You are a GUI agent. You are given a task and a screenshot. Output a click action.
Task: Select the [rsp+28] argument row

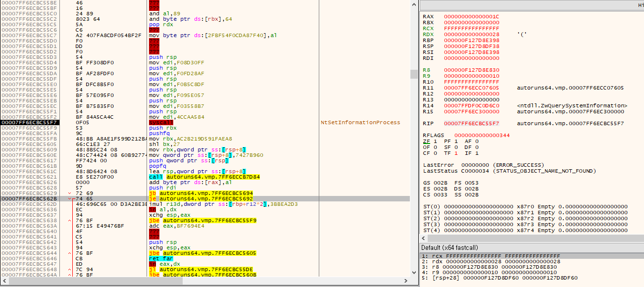[x=500, y=278]
